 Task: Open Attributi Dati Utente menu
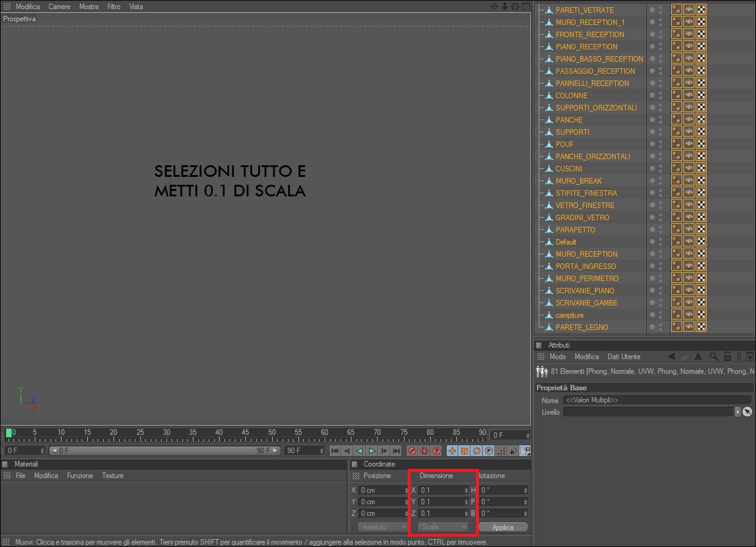pos(624,357)
